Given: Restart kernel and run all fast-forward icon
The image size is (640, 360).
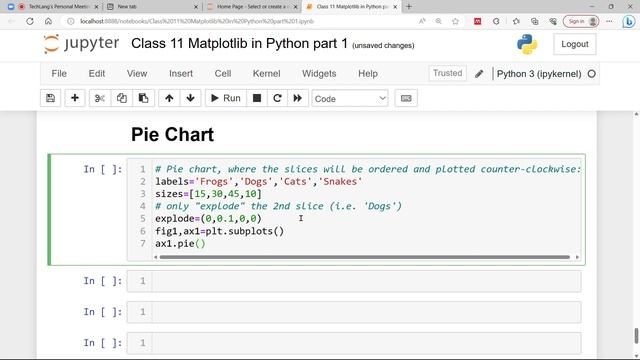Looking at the screenshot, I should 298,98.
